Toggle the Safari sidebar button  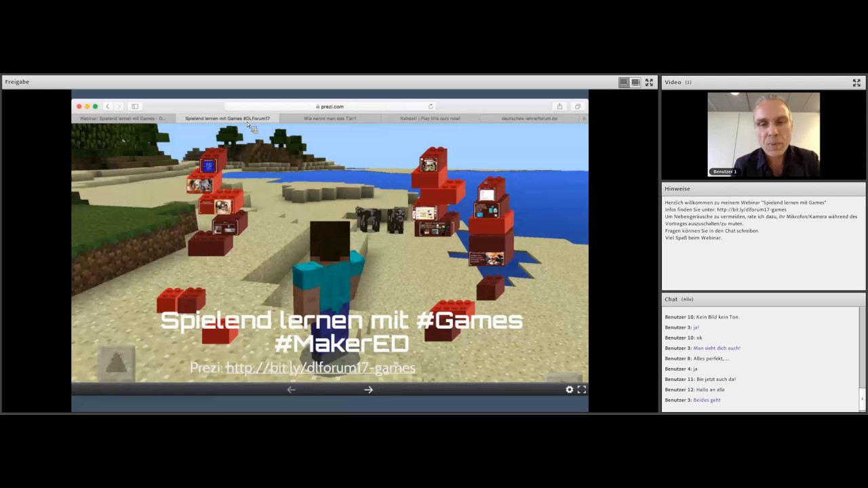point(135,106)
